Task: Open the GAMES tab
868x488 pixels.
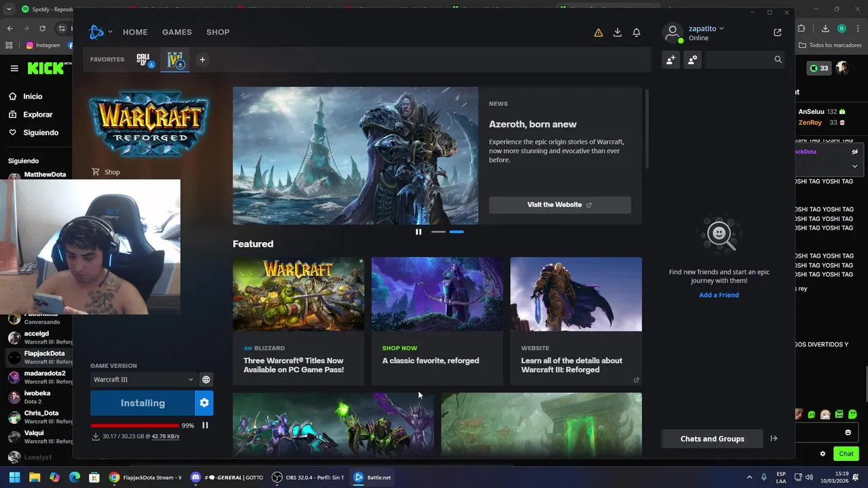Action: click(177, 32)
